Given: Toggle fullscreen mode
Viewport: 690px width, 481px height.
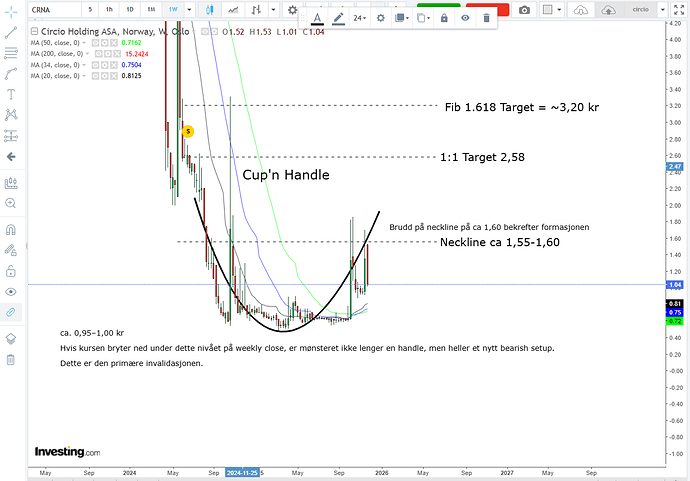Looking at the screenshot, I should tap(679, 10).
